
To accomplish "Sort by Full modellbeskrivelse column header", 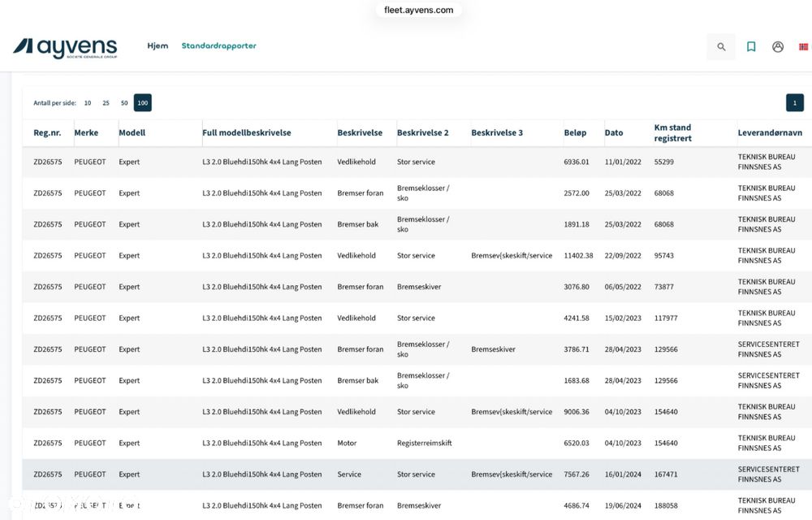I will (x=247, y=132).
